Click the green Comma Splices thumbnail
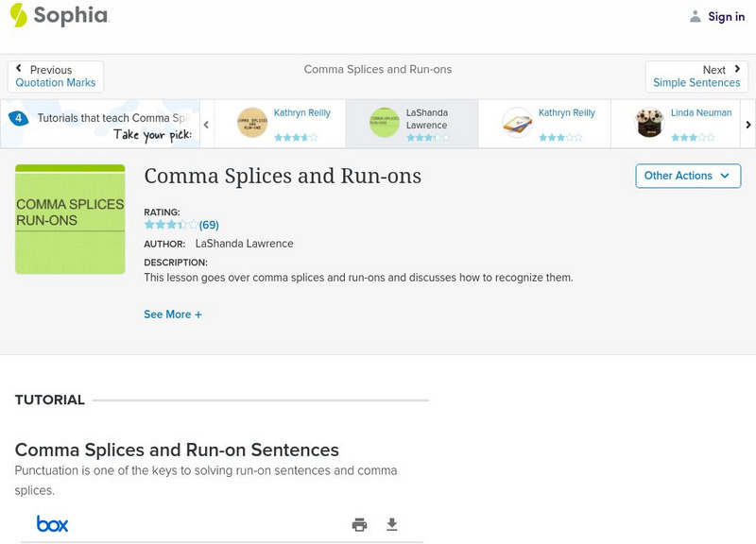This screenshot has height=544, width=756. 70,219
